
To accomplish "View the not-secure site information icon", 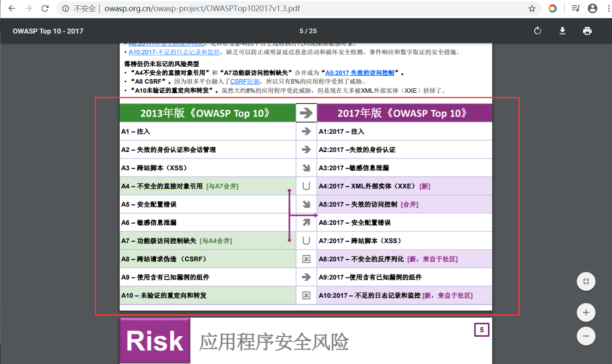I will coord(65,8).
